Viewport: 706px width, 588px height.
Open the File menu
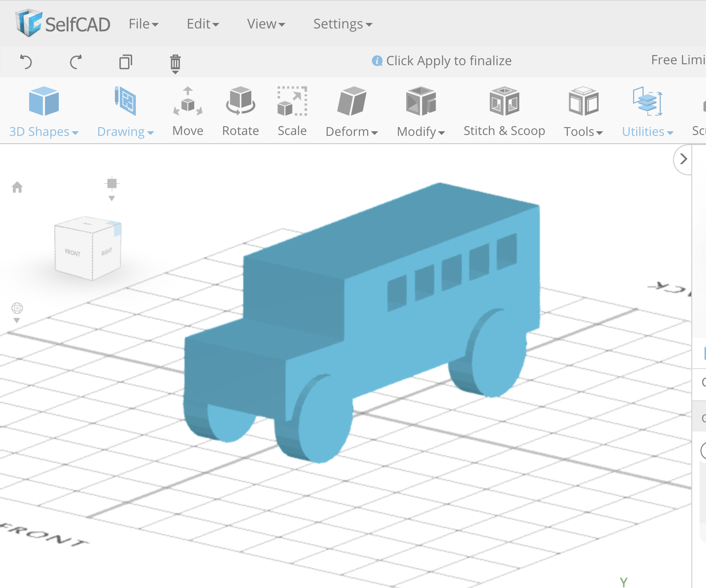pos(143,24)
